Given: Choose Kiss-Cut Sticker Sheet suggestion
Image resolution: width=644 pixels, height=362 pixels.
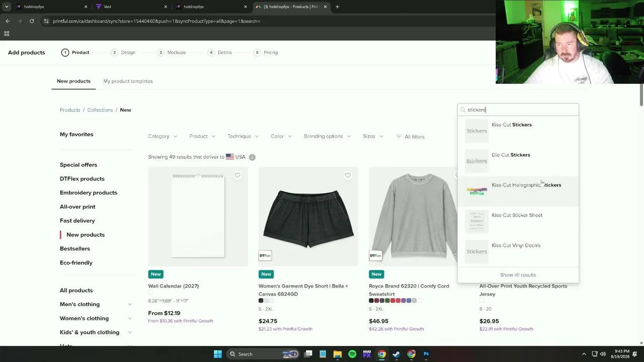Looking at the screenshot, I should 518,221.
